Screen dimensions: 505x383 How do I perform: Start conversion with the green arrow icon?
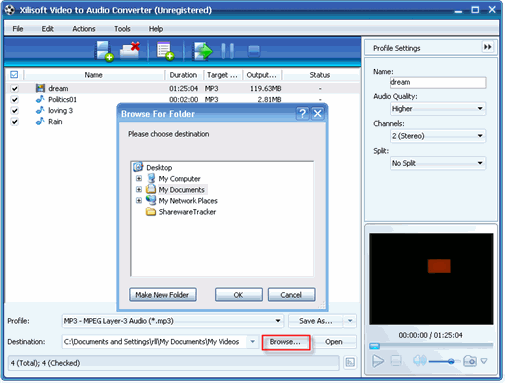tap(203, 51)
